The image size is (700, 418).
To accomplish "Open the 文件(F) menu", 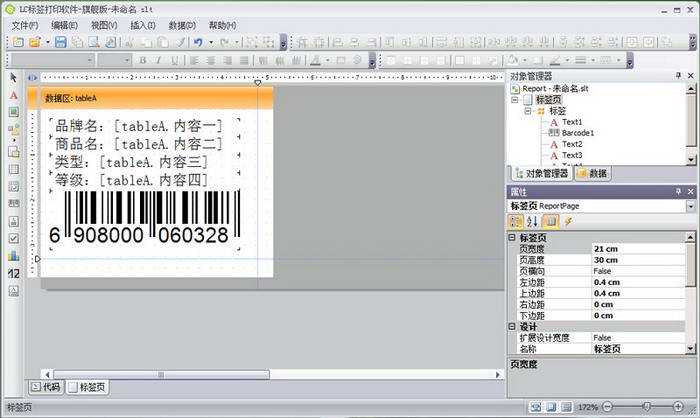I will pyautogui.click(x=25, y=25).
